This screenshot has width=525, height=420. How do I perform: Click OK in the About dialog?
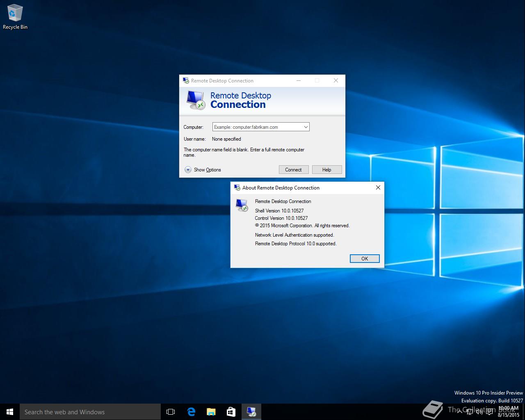[365, 258]
